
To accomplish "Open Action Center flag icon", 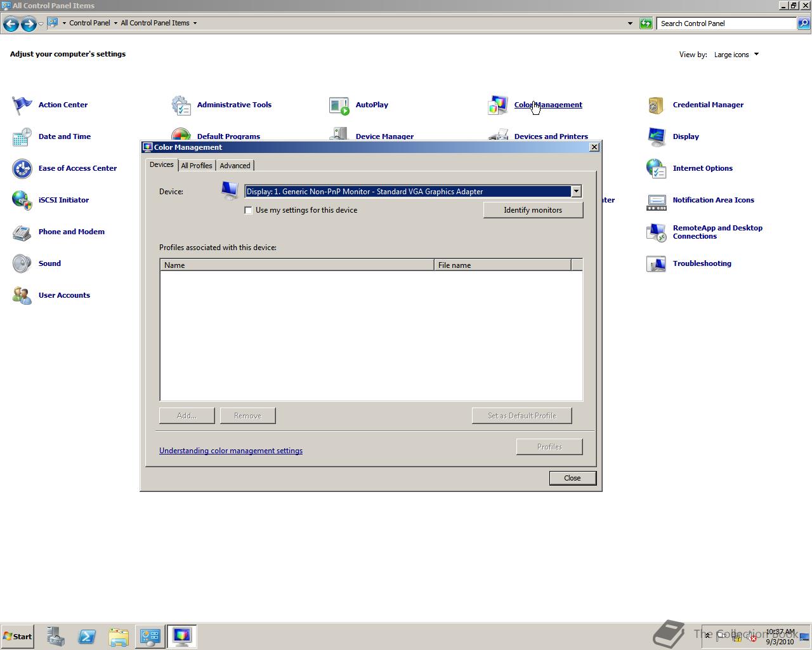I will (x=22, y=105).
